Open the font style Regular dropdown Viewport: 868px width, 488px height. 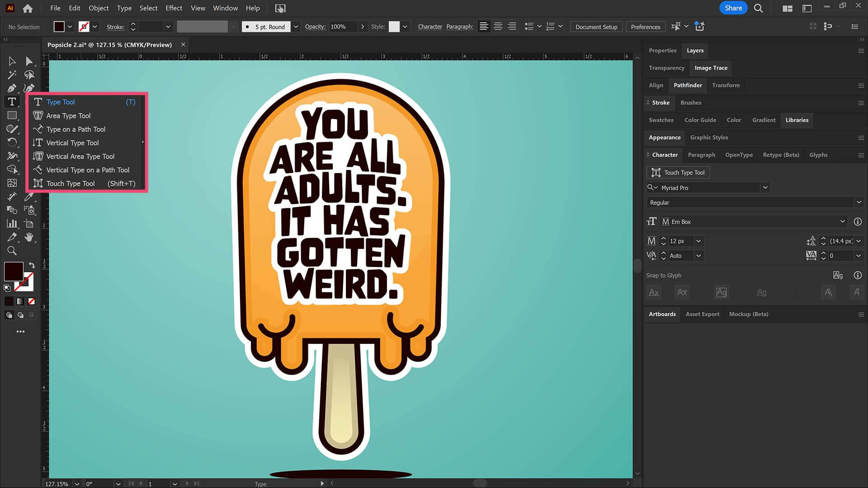pos(859,202)
